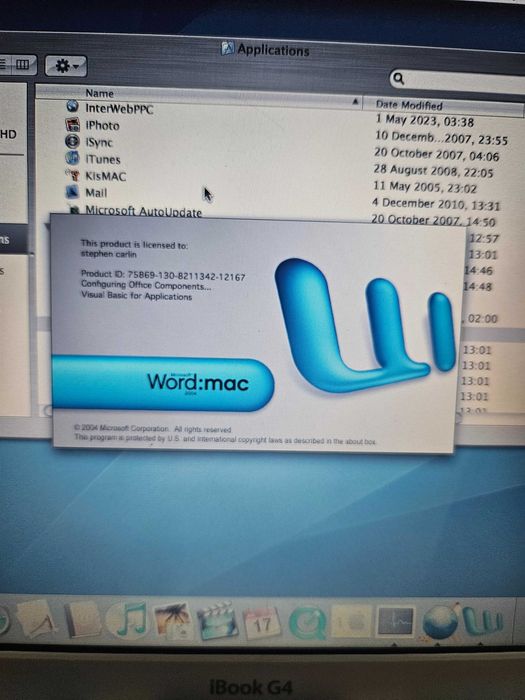Viewport: 525px width, 700px height.
Task: Click the time "12:57" in Date Modified
Action: coord(484,238)
